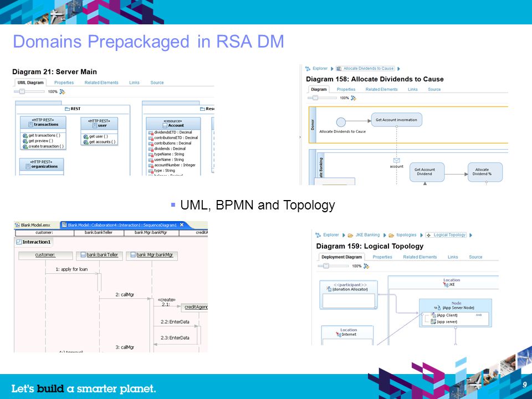The width and height of the screenshot is (532, 399).
Task: Adjust zoom slider in Logical Topology diagram
Action: 326,265
